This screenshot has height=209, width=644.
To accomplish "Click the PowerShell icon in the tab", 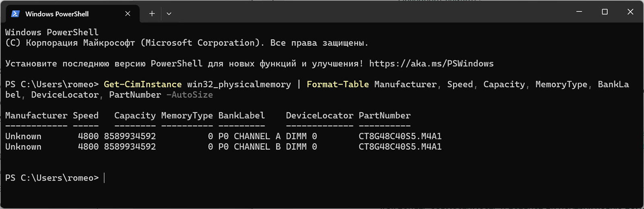I will click(15, 14).
